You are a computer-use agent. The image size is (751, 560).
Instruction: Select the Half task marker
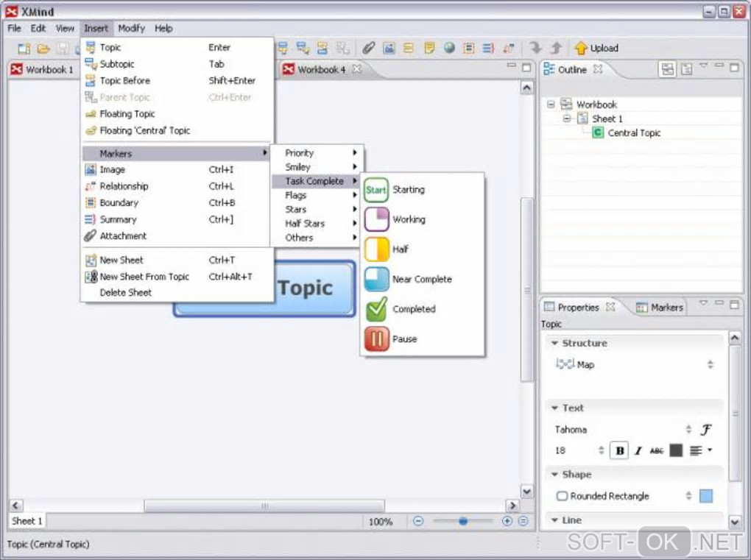pyautogui.click(x=421, y=249)
